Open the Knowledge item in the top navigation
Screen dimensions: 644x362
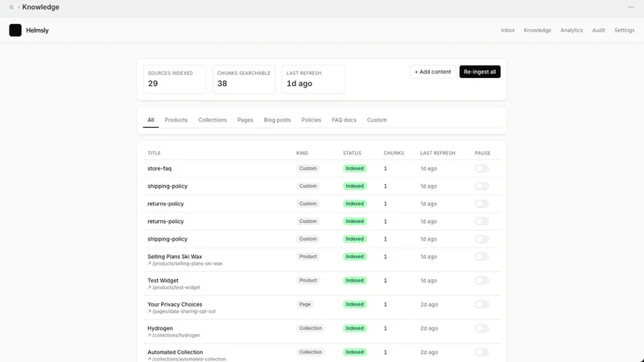point(537,30)
